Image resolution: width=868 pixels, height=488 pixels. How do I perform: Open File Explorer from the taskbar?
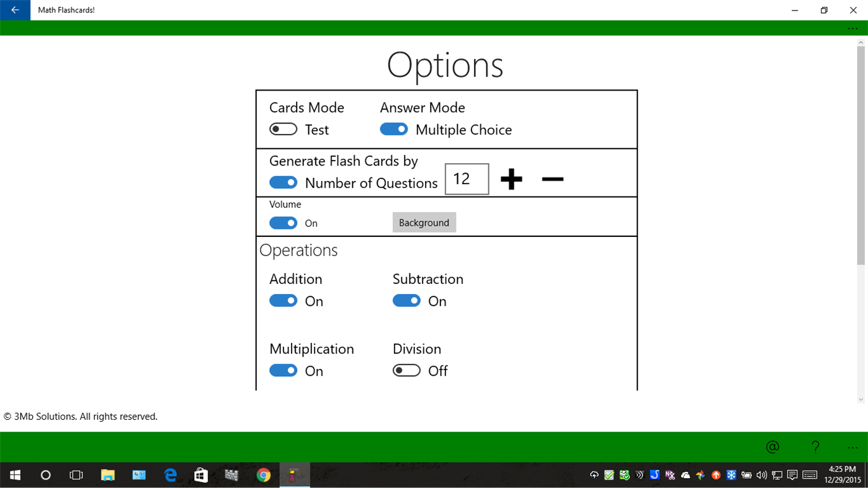click(107, 475)
